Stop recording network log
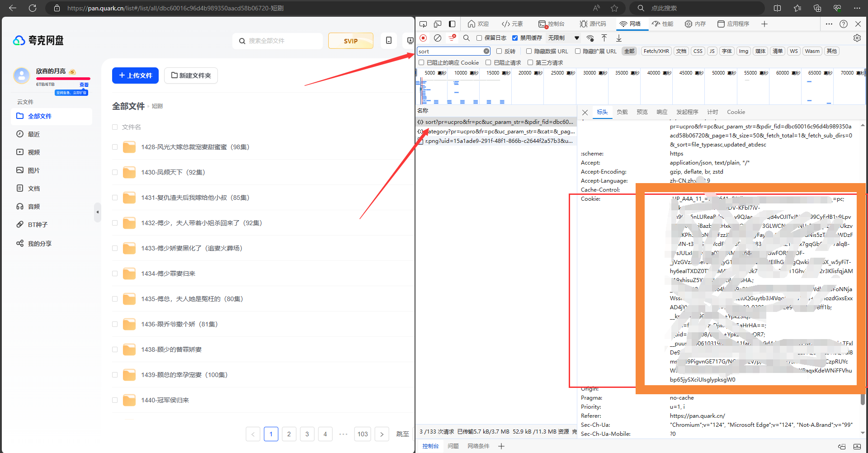Viewport: 868px width, 453px height. pos(423,38)
